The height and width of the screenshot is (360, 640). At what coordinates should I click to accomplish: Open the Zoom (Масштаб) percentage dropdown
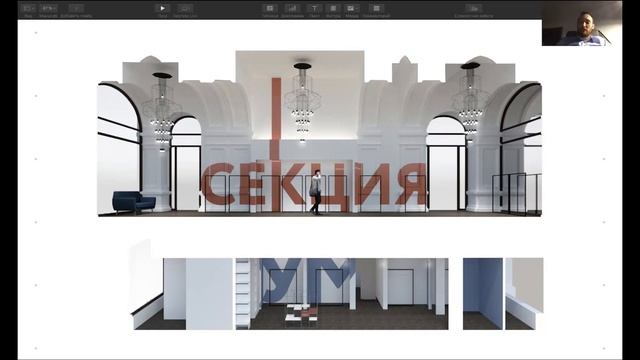[x=49, y=8]
